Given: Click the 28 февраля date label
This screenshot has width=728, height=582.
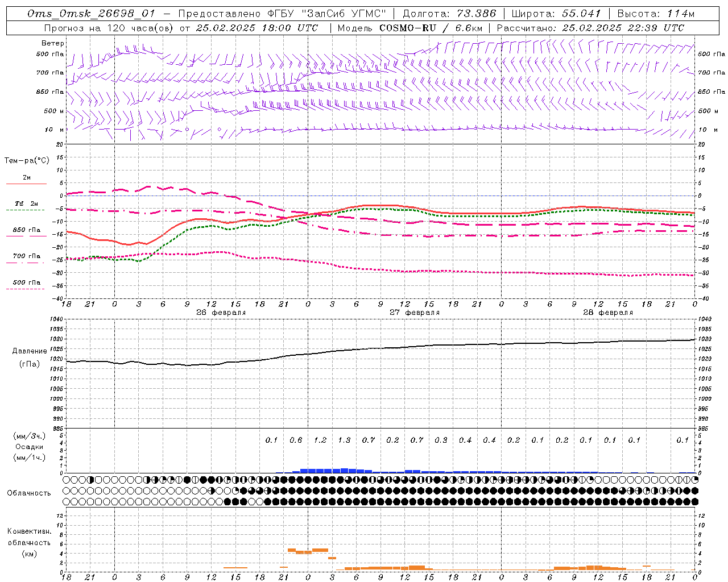Looking at the screenshot, I should (608, 313).
